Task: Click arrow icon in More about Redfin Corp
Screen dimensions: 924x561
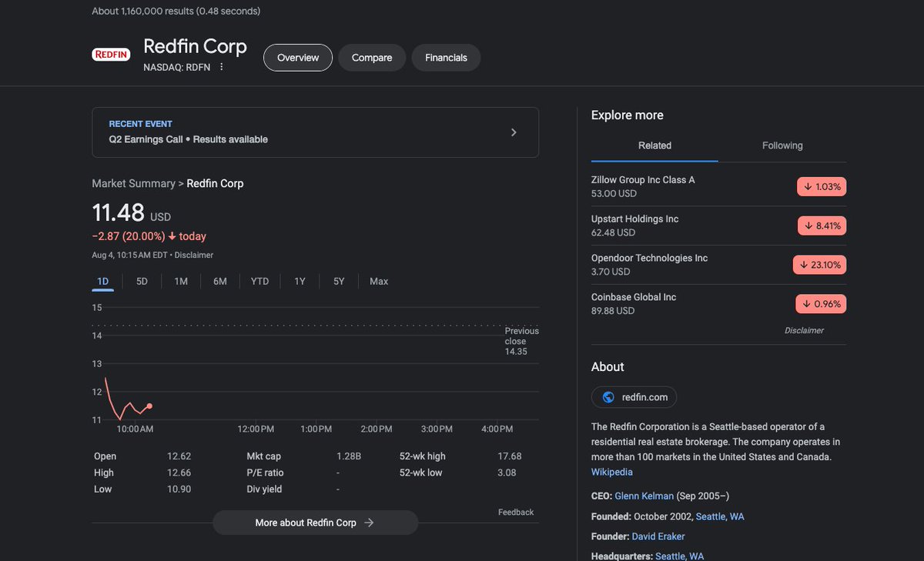Action: coord(369,523)
